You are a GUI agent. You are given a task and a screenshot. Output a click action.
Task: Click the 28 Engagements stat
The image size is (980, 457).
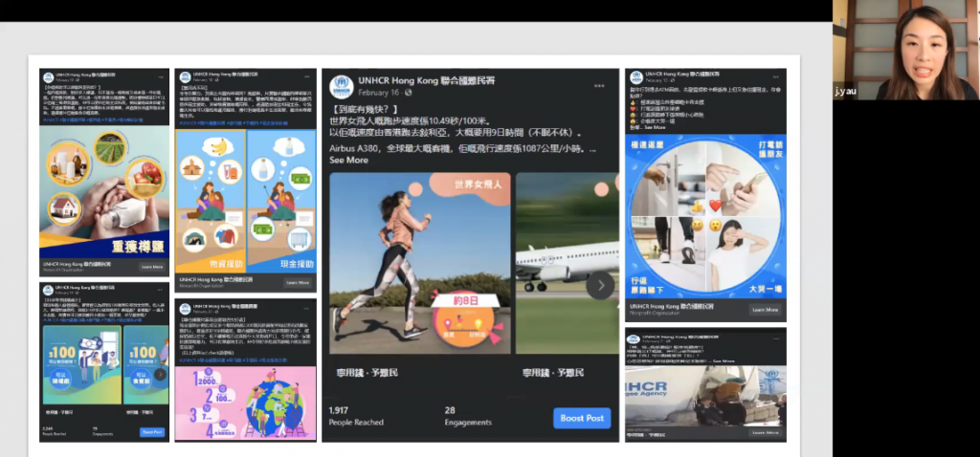tap(468, 417)
